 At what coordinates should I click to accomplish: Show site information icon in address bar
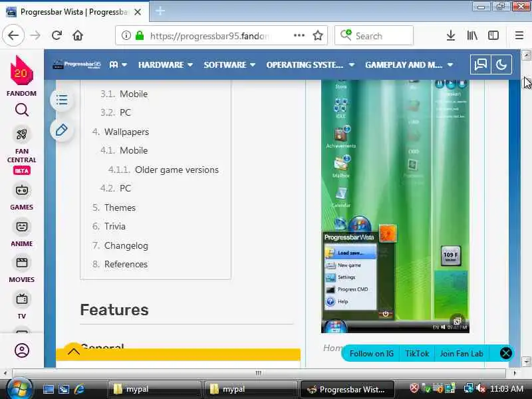pyautogui.click(x=126, y=35)
